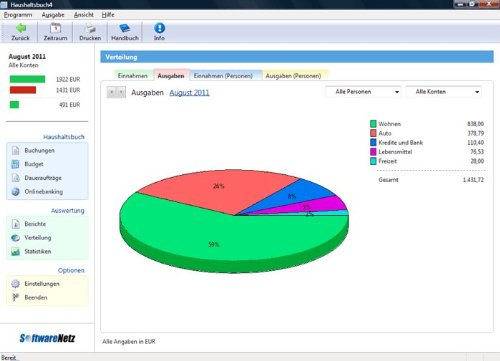Click the Berichte report icon
500x361 pixels.
[16, 224]
